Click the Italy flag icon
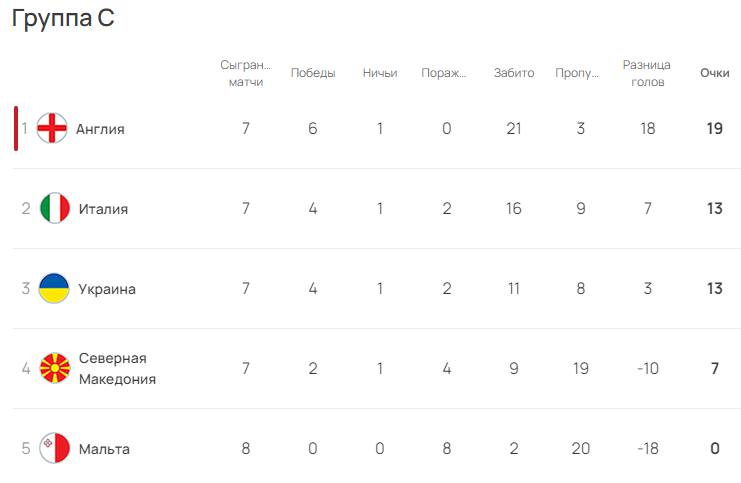The height and width of the screenshot is (483, 741). (x=54, y=209)
